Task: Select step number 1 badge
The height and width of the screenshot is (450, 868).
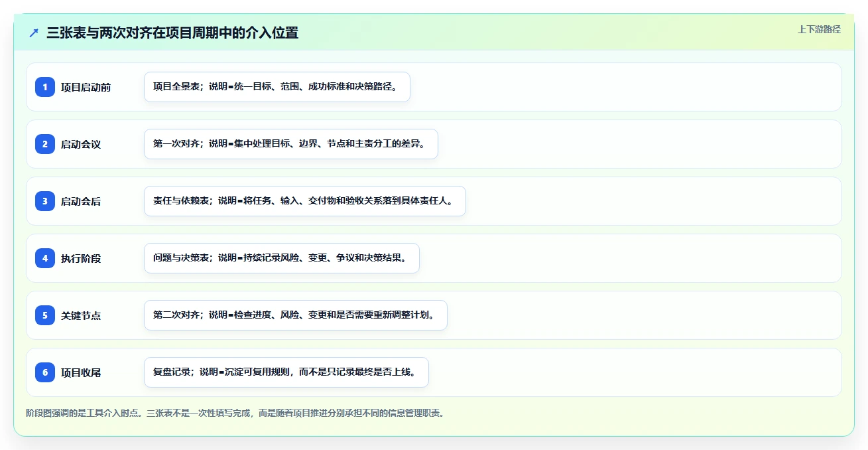Action: 45,86
